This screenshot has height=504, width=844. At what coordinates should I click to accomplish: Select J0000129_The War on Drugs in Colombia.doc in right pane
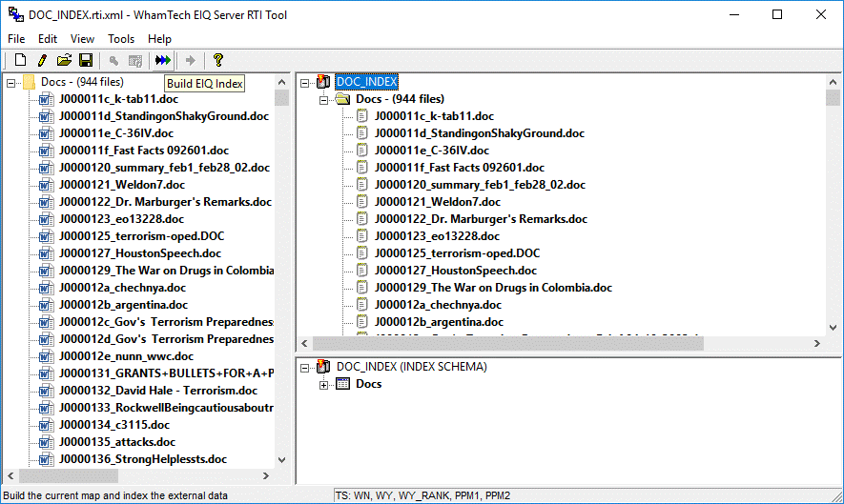pos(494,288)
